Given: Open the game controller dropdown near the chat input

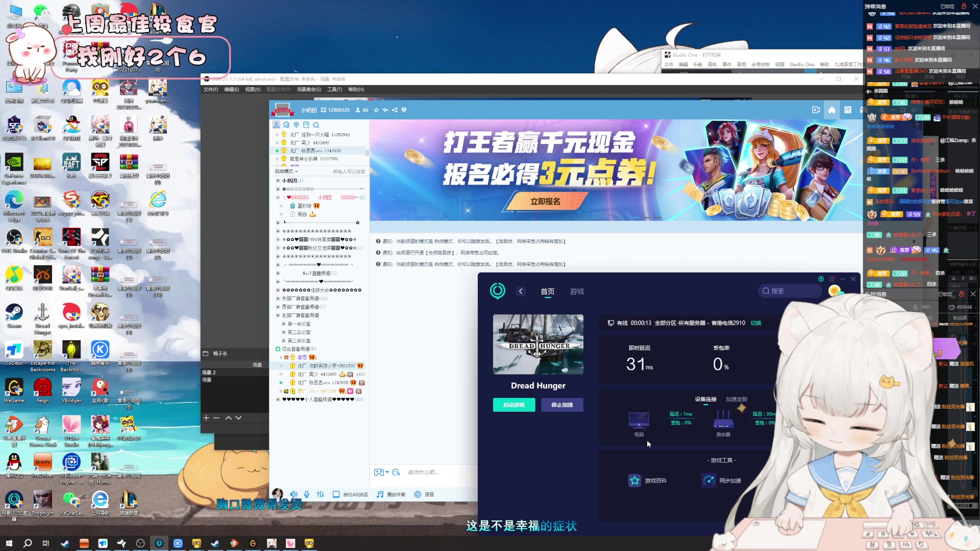Looking at the screenshot, I should pyautogui.click(x=382, y=472).
